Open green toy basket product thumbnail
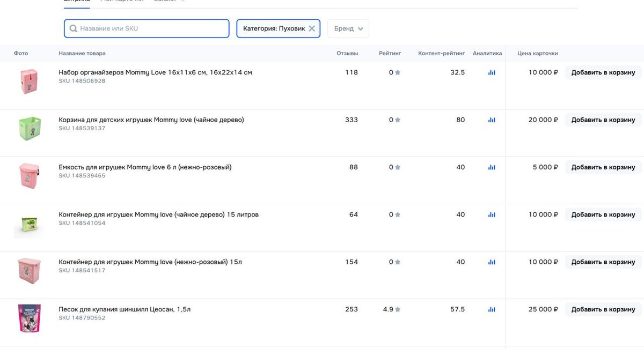 tap(29, 129)
